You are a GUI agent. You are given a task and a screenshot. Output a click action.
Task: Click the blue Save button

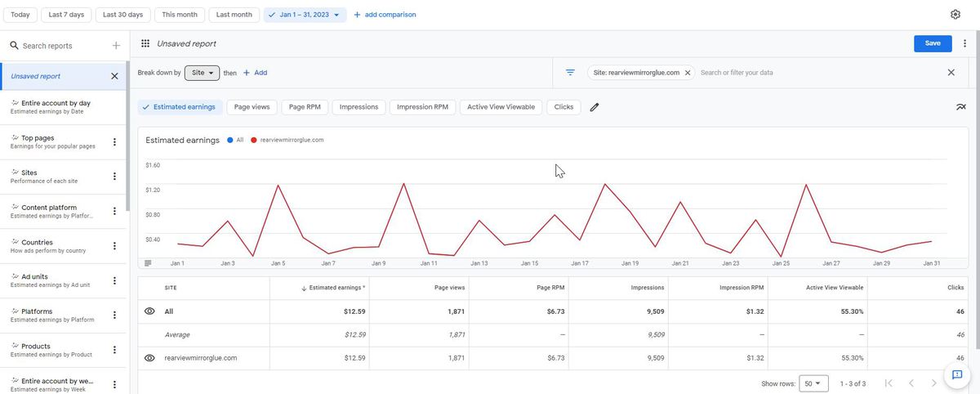pos(933,43)
